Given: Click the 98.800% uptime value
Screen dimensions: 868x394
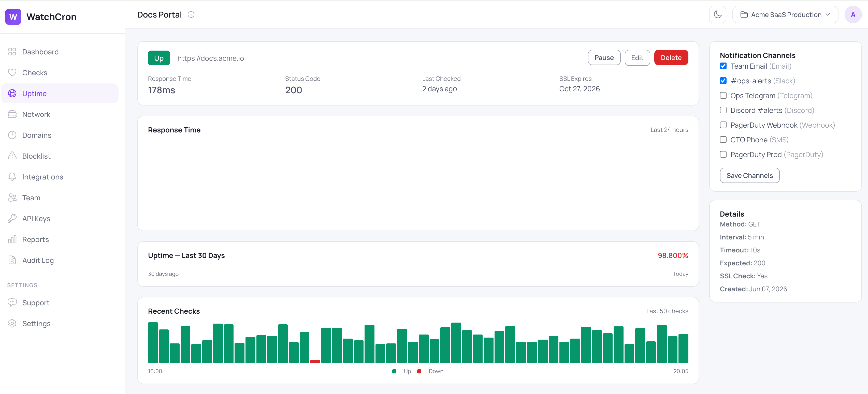Looking at the screenshot, I should point(673,255).
